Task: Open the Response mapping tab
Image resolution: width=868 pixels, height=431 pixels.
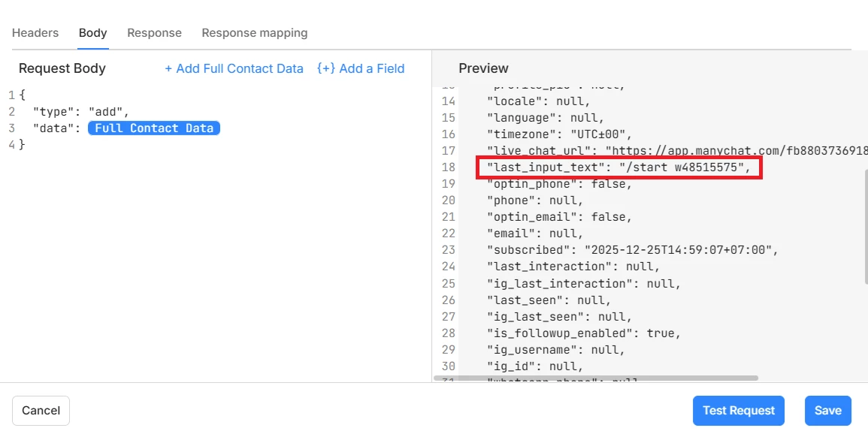Action: coord(254,33)
